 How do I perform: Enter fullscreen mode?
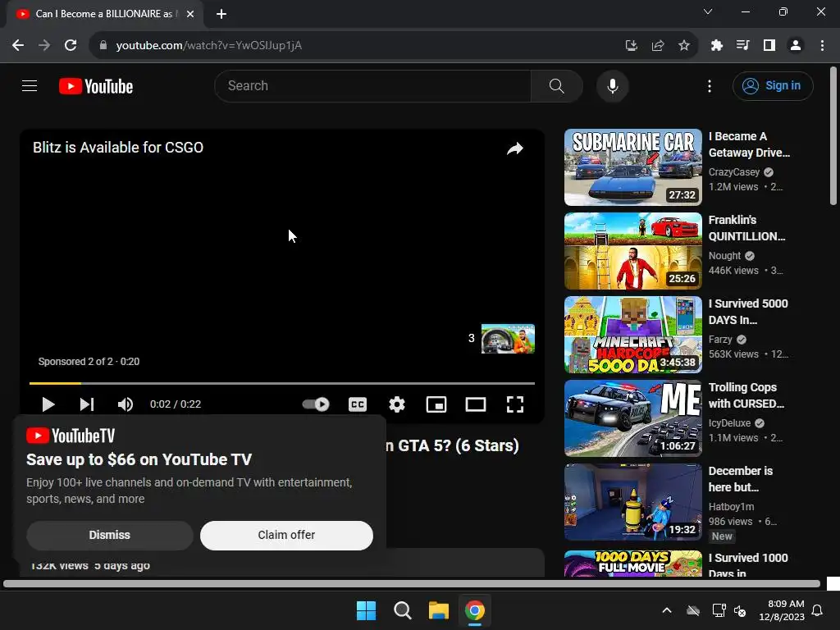click(515, 404)
